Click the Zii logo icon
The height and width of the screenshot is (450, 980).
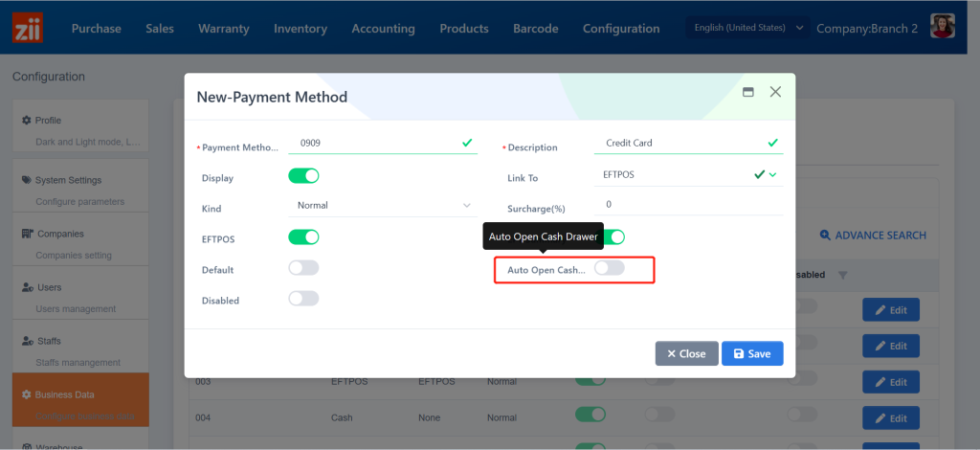[29, 28]
